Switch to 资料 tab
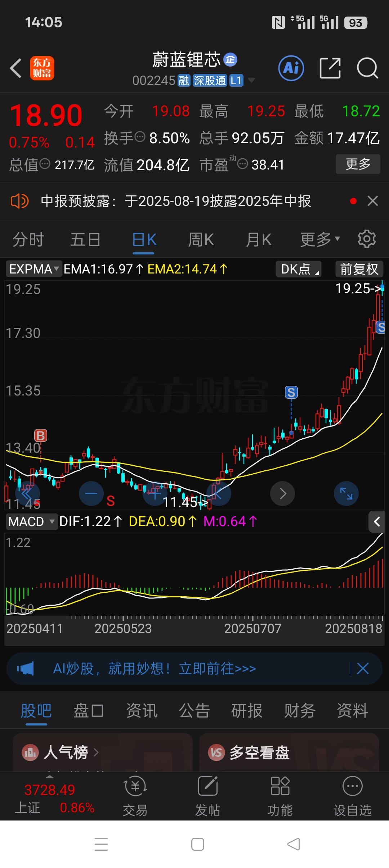Image resolution: width=389 pixels, height=868 pixels. coord(352,711)
